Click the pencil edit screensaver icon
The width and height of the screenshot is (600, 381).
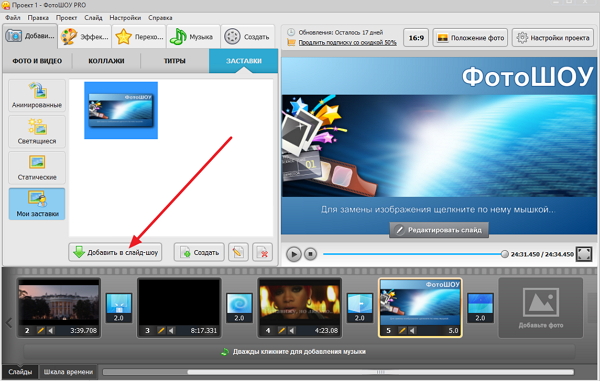coord(238,252)
